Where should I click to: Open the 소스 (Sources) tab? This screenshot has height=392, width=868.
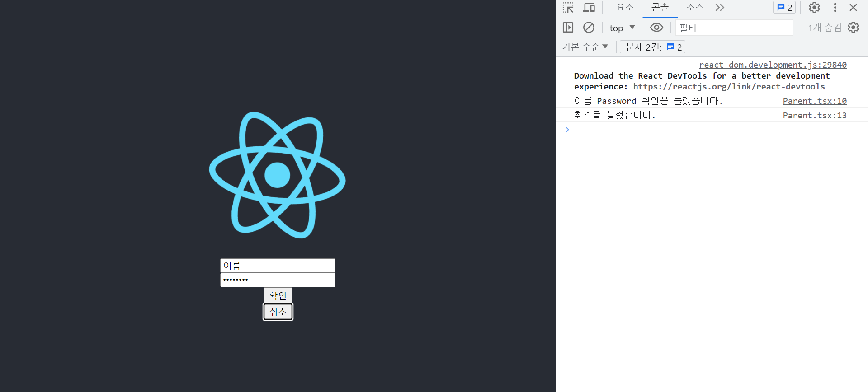[695, 8]
